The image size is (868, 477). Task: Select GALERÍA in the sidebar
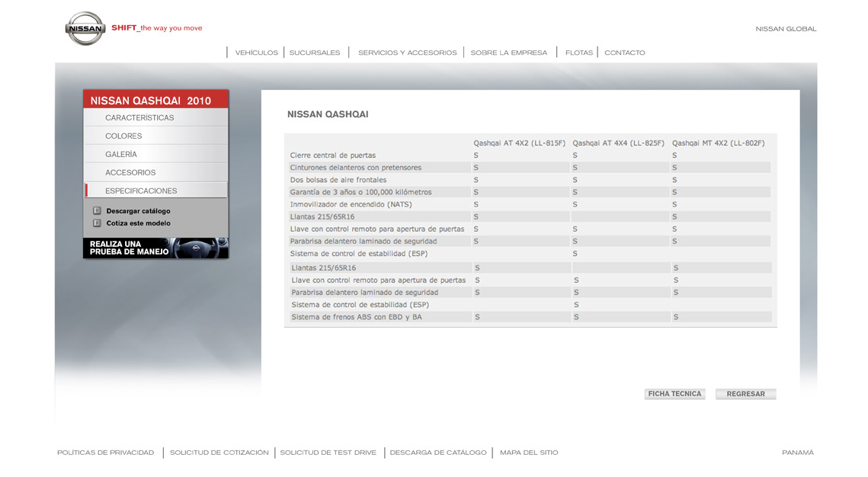155,154
